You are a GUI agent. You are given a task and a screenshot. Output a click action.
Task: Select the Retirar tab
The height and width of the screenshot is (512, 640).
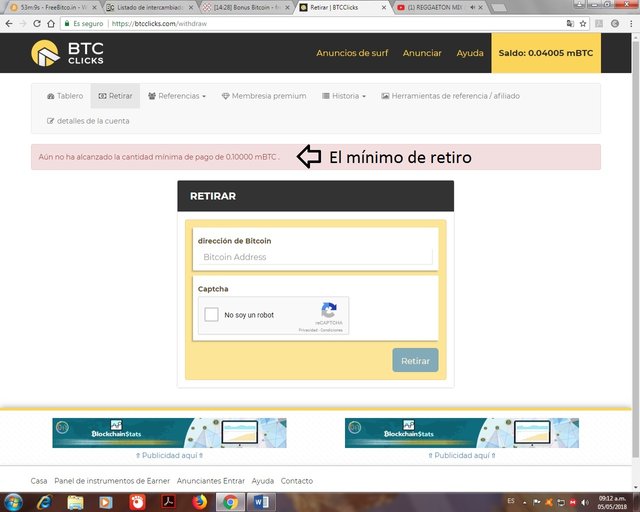click(115, 96)
